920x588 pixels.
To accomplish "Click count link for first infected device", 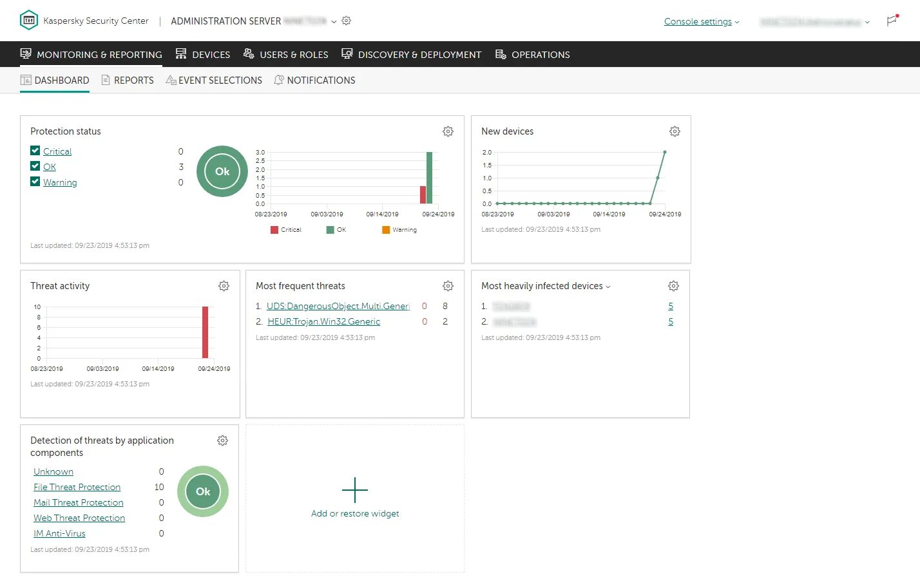I will [671, 306].
